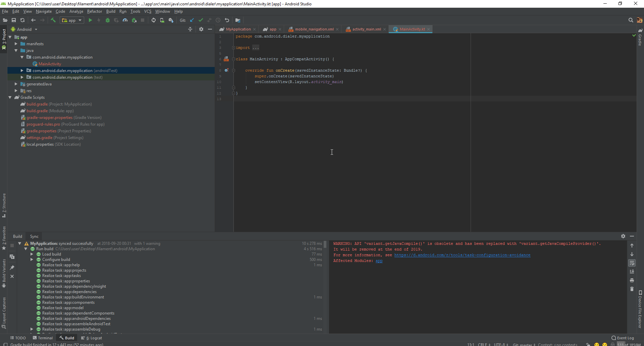The height and width of the screenshot is (346, 644).
Task: Open Search Everywhere magnifier icon
Action: tap(631, 20)
